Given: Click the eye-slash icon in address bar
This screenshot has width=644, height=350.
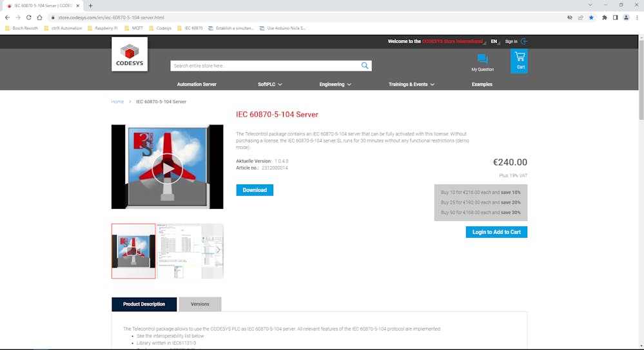Looking at the screenshot, I should [x=570, y=17].
